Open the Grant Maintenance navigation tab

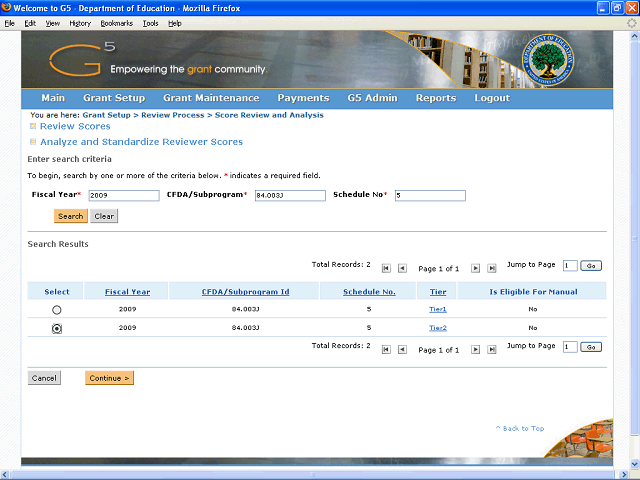211,98
